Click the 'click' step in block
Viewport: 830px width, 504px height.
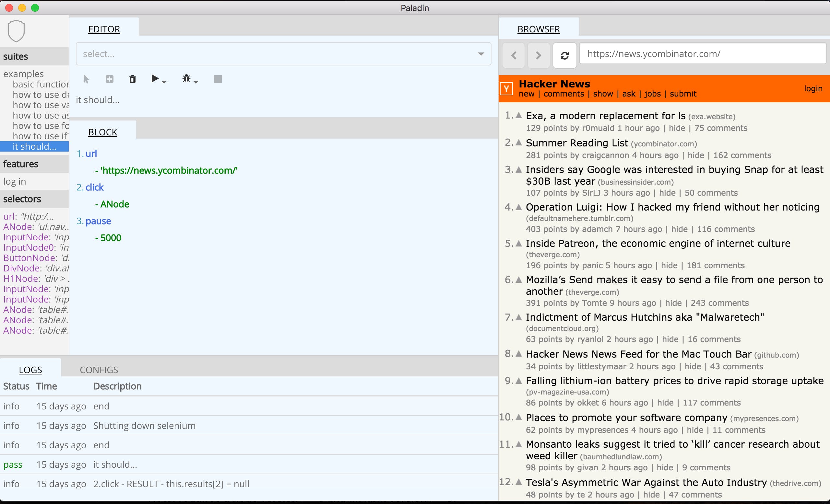94,187
